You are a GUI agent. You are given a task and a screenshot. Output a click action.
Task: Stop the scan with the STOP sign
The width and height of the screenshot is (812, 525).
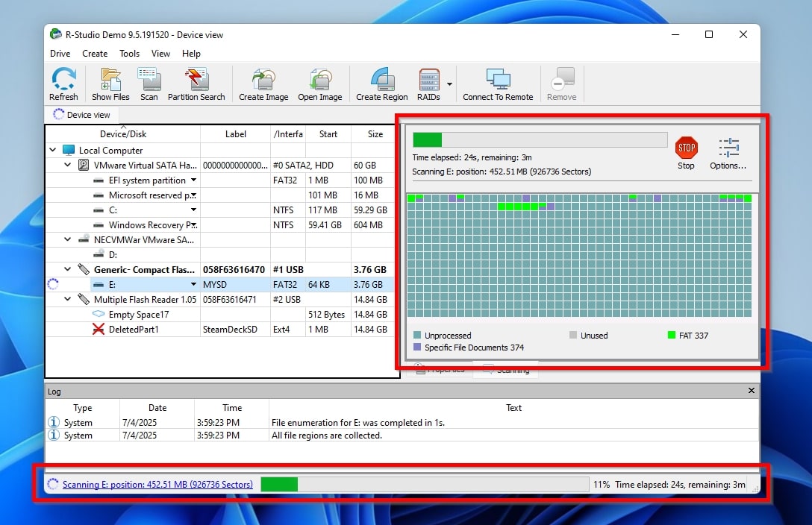tap(687, 148)
